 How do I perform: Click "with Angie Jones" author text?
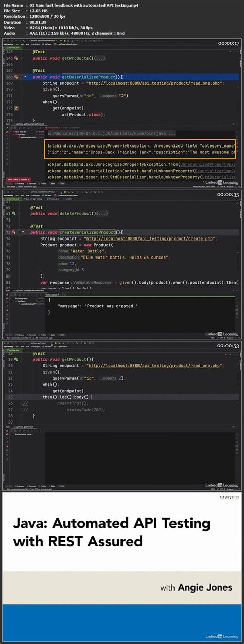pos(196,586)
